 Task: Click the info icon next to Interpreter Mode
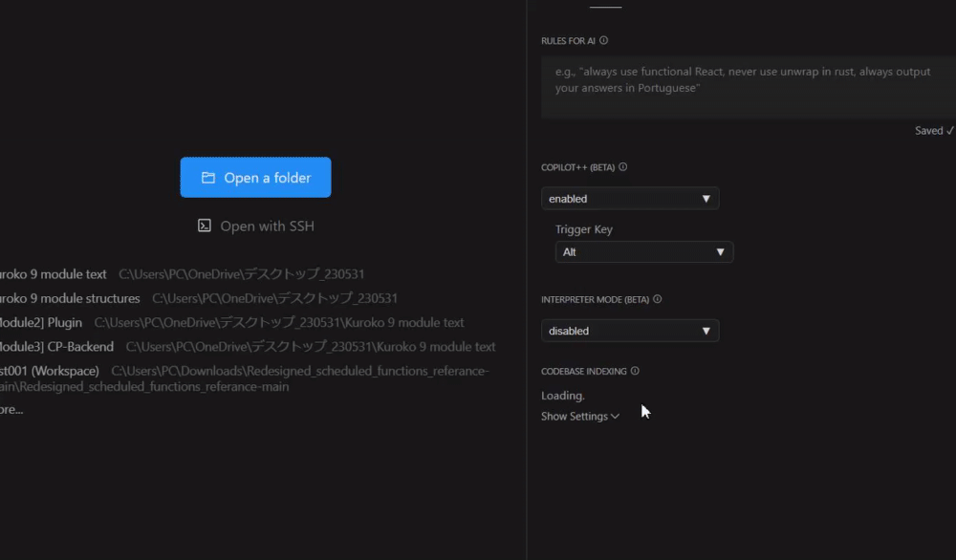(x=658, y=299)
